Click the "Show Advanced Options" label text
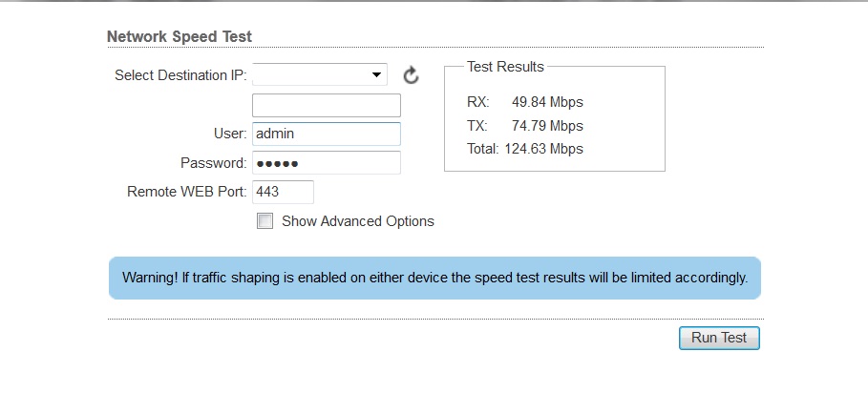The width and height of the screenshot is (868, 393). pyautogui.click(x=358, y=221)
